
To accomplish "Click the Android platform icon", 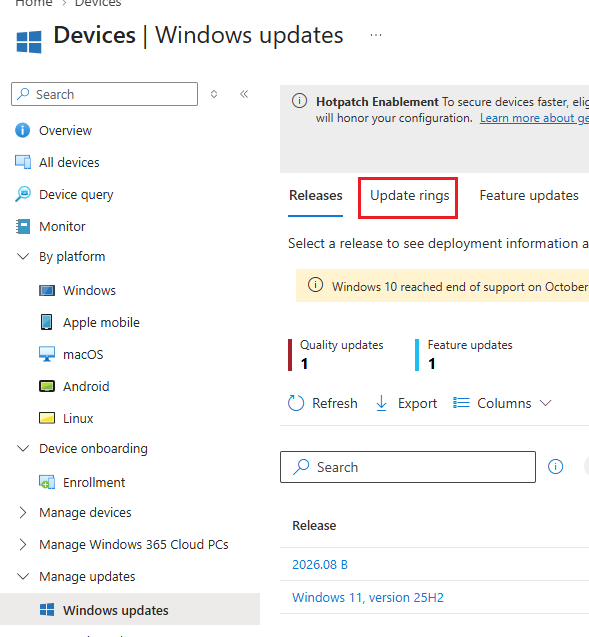I will (x=47, y=386).
